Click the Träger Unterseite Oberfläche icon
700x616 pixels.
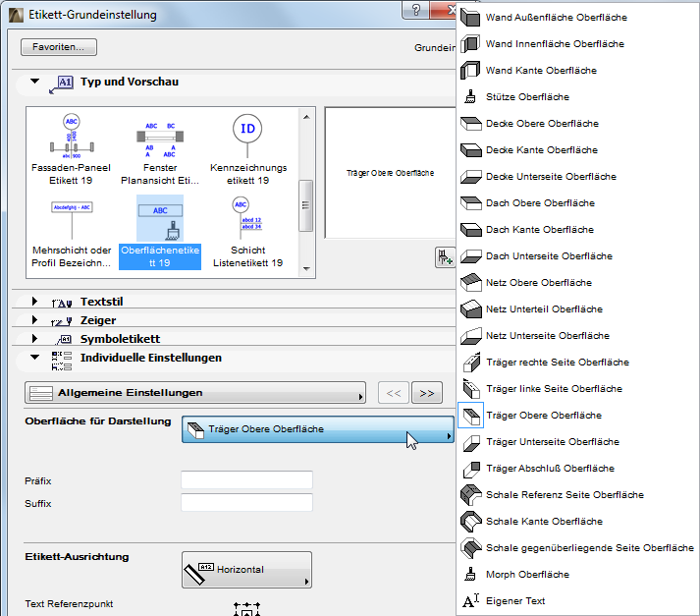pyautogui.click(x=471, y=442)
